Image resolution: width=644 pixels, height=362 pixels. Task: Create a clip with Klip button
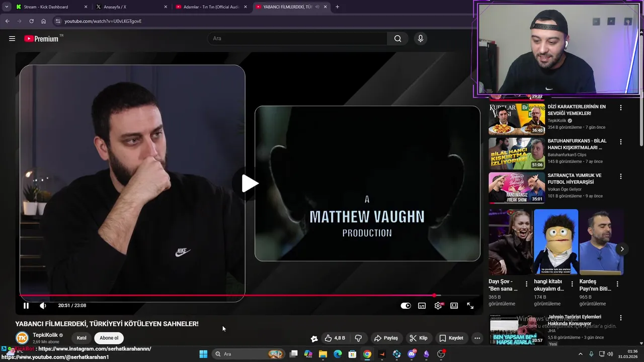pos(419,338)
